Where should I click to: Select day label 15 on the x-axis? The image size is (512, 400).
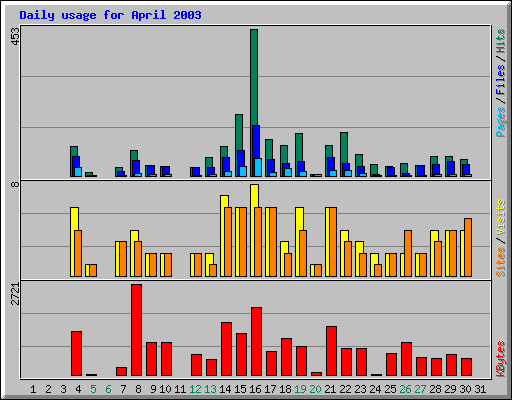[240, 389]
